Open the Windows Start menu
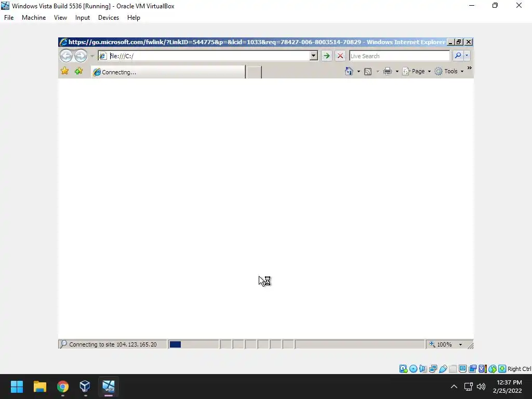Screen dimensions: 532x399 [x=17, y=387]
